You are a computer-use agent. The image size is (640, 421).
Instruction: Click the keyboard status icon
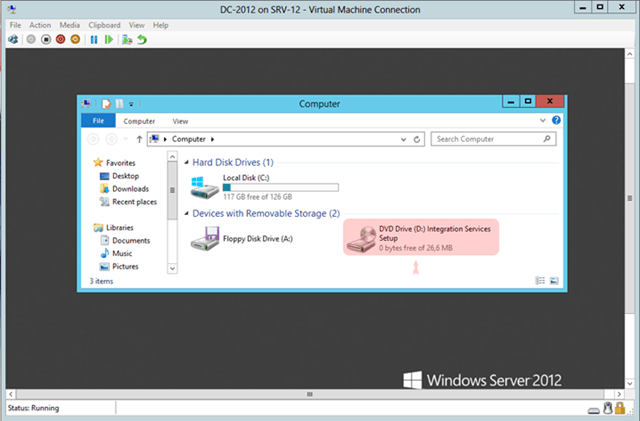tap(594, 410)
